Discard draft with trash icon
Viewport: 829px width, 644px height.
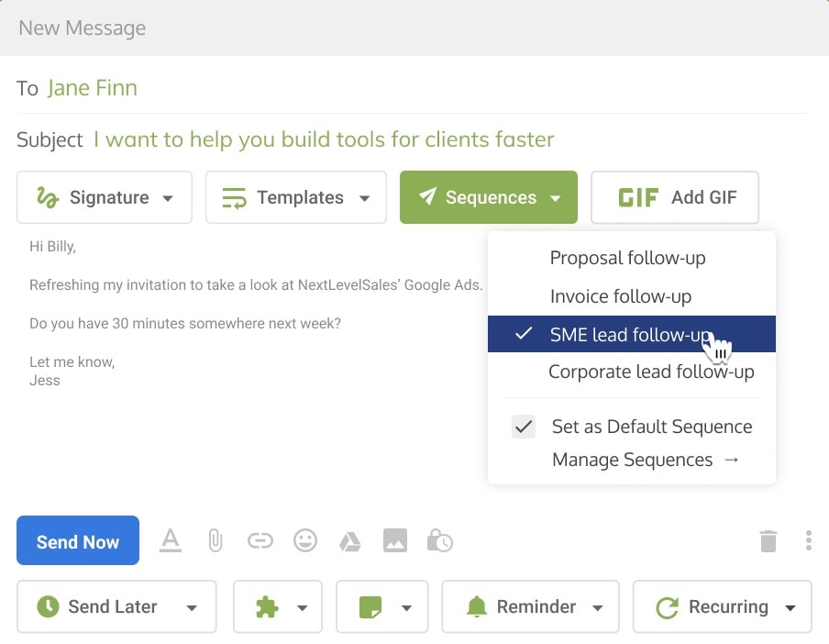click(768, 541)
